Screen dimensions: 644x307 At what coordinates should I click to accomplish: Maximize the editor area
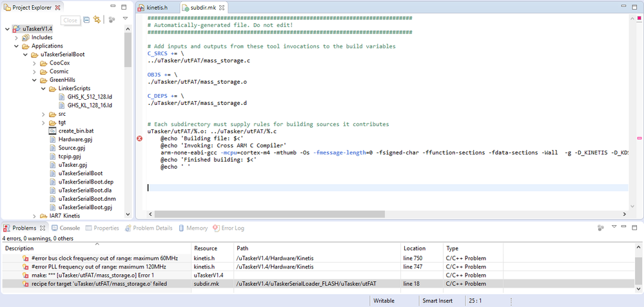[x=634, y=7]
